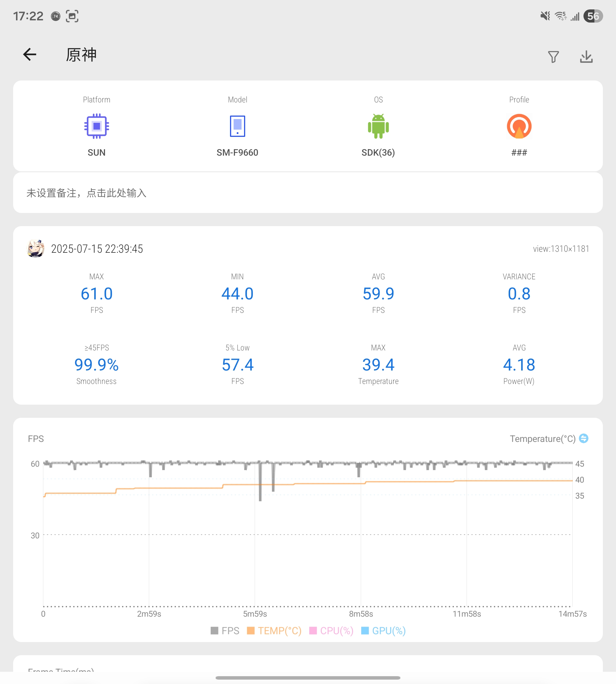616x684 pixels.
Task: Tap the cellular signal bars icon
Action: tap(575, 16)
